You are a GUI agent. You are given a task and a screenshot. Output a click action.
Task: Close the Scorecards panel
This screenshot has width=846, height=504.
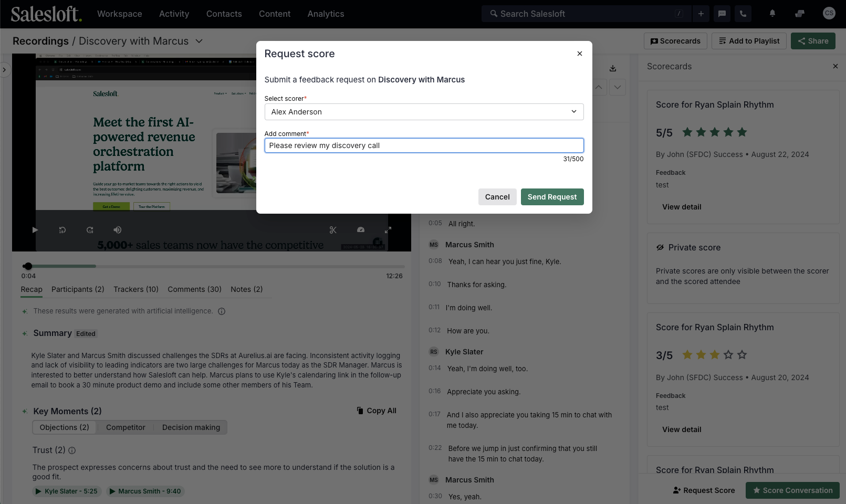click(x=835, y=66)
